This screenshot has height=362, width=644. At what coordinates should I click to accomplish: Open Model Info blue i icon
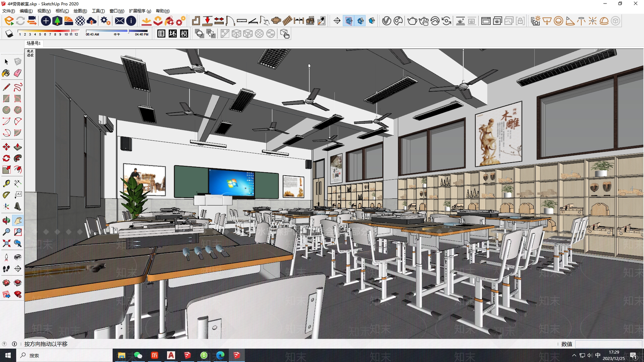coord(131,21)
